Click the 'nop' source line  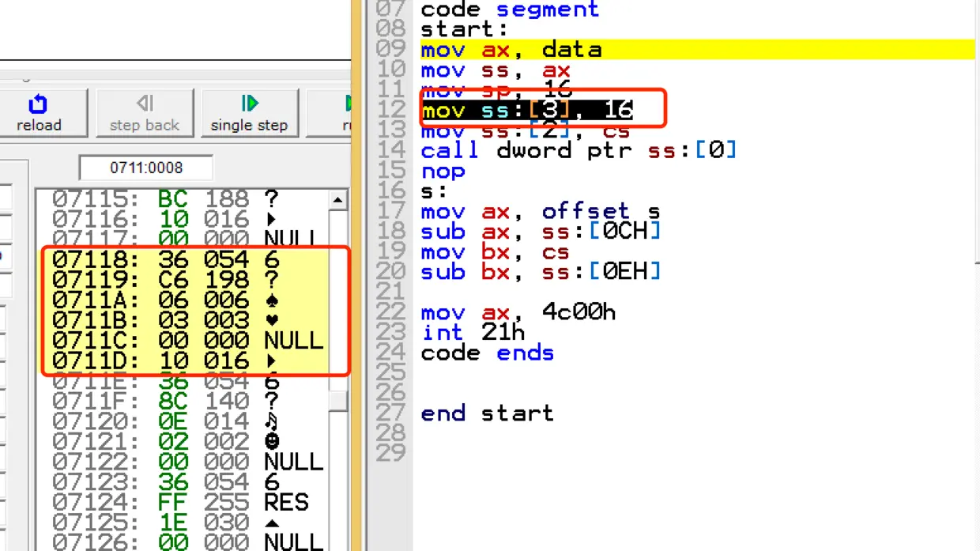(x=443, y=171)
